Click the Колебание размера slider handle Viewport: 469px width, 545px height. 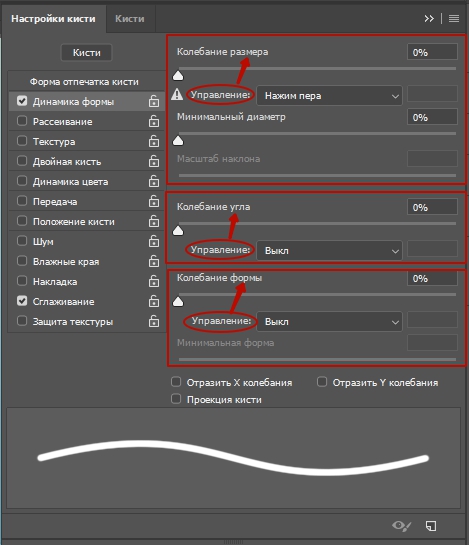coord(178,75)
